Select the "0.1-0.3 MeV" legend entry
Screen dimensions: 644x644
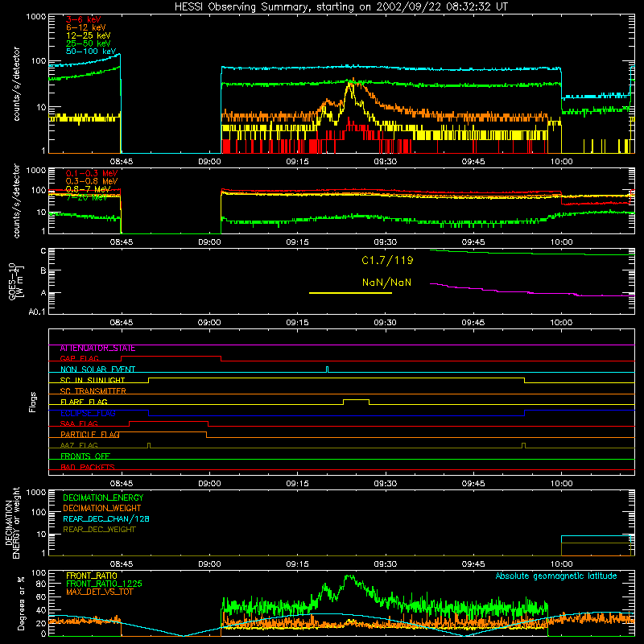point(92,173)
